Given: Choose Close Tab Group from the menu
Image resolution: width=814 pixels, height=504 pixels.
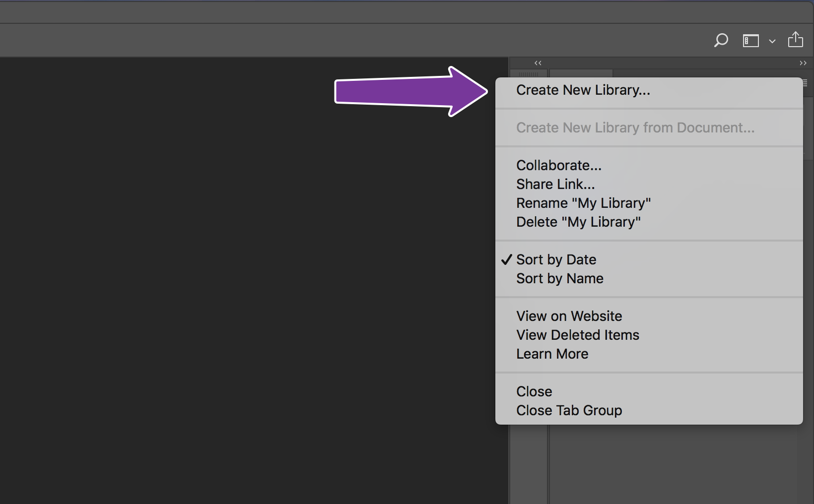Looking at the screenshot, I should (569, 410).
